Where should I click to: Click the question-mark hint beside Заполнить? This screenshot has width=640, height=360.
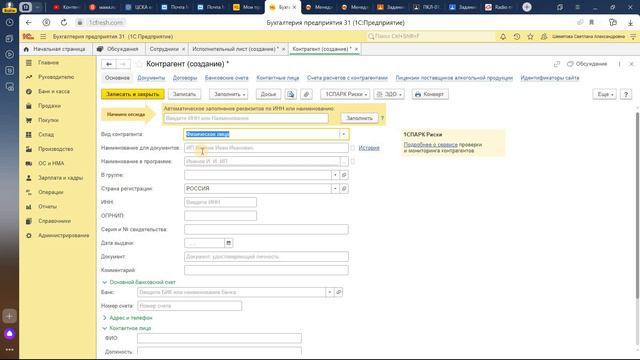[382, 118]
